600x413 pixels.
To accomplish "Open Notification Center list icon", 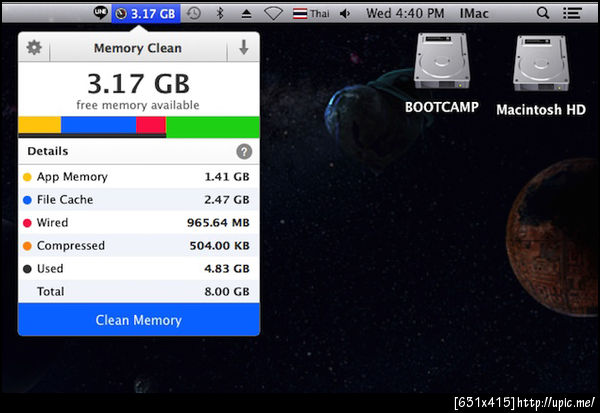I will click(x=572, y=14).
